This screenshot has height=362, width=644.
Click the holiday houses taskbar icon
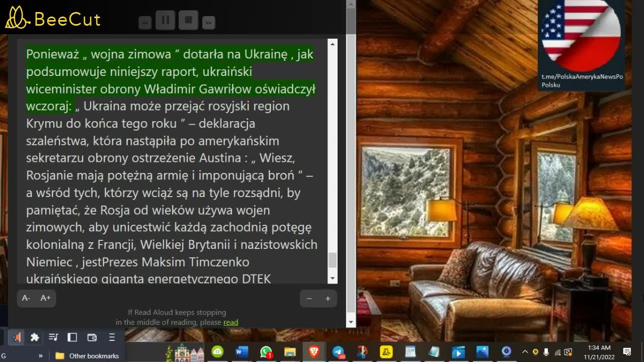(x=184, y=352)
